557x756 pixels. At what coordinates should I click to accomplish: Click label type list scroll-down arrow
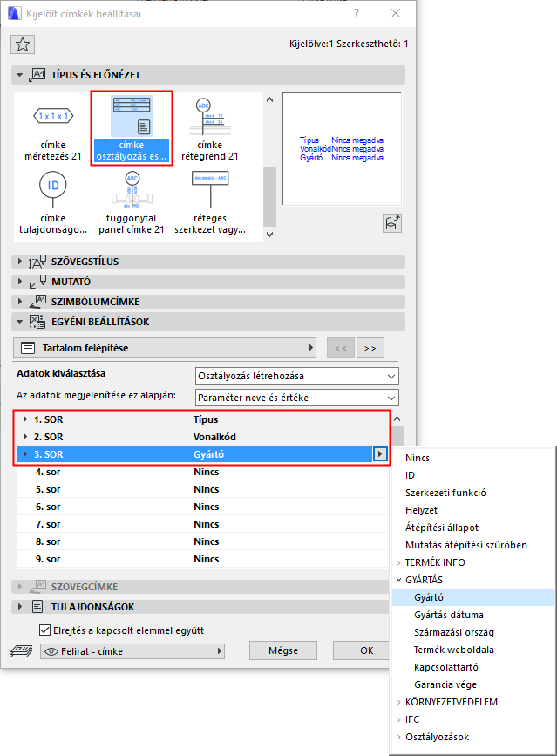point(270,235)
